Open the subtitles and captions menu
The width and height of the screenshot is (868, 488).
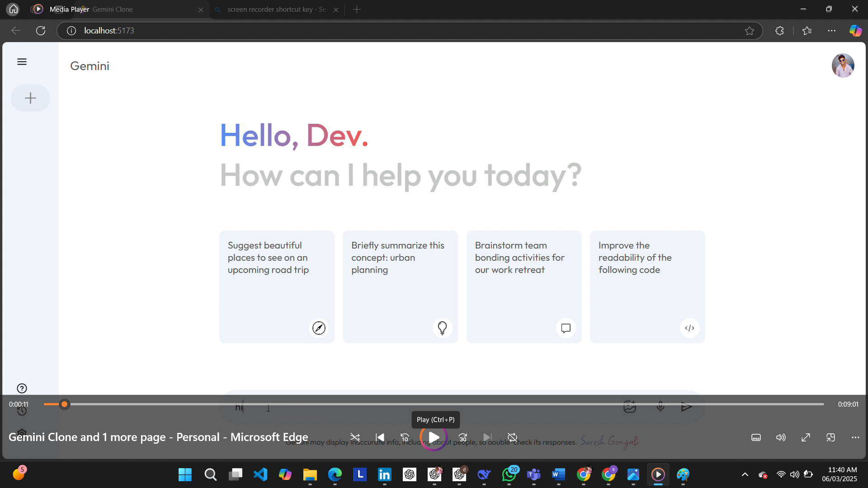pyautogui.click(x=756, y=437)
